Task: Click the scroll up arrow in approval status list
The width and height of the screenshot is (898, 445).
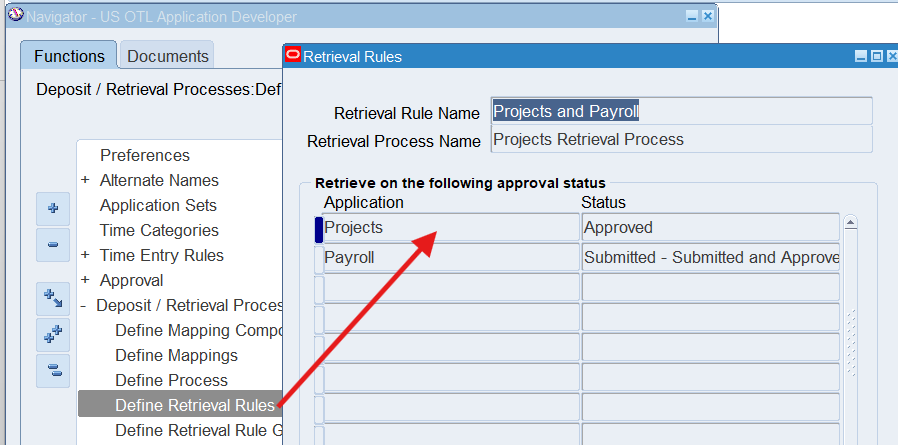Action: [851, 223]
